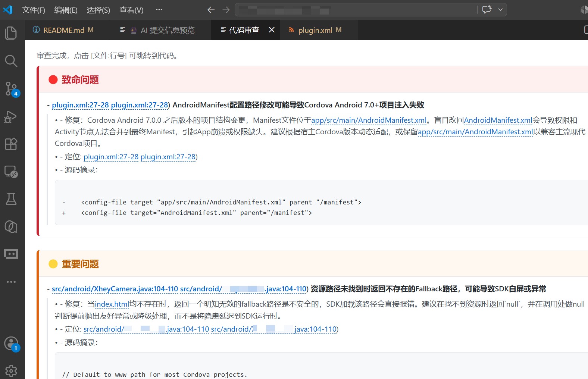Viewport: 588px width, 379px height.
Task: Open the 查看(V) menu
Action: pos(131,10)
